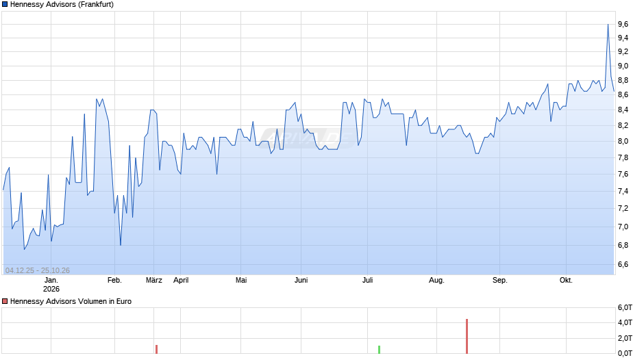Click the 9,0 price axis value

pos(623,66)
